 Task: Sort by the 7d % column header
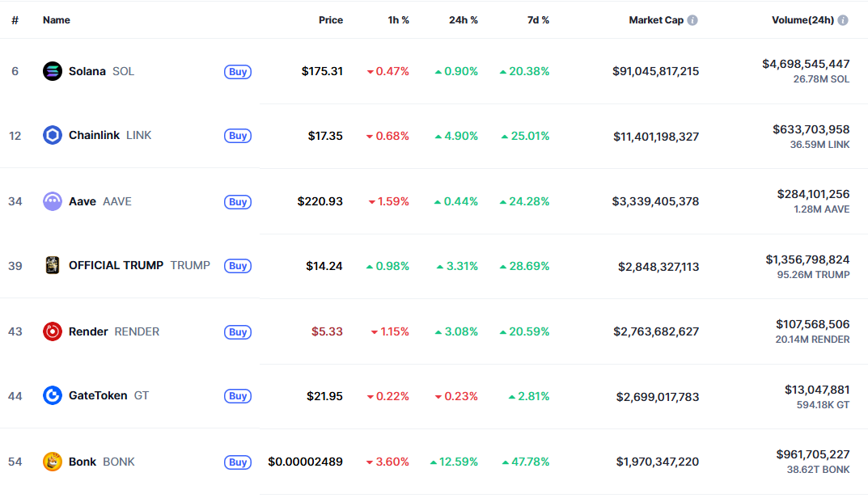[x=538, y=20]
